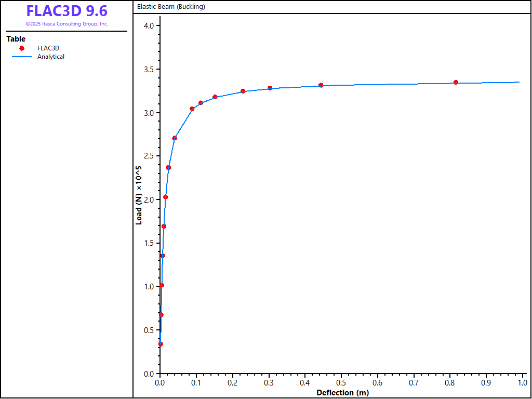Click the "Deflection (m)" x-axis label
532x399 pixels.
(x=342, y=392)
